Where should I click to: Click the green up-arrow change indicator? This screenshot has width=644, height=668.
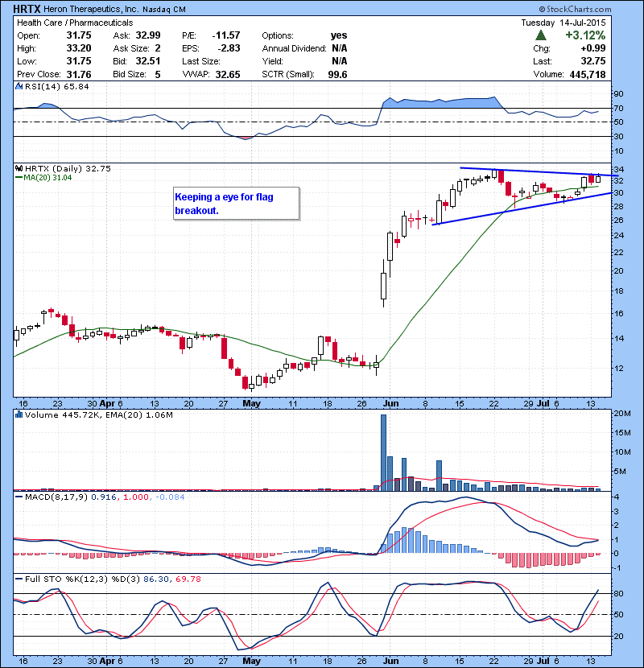click(541, 35)
